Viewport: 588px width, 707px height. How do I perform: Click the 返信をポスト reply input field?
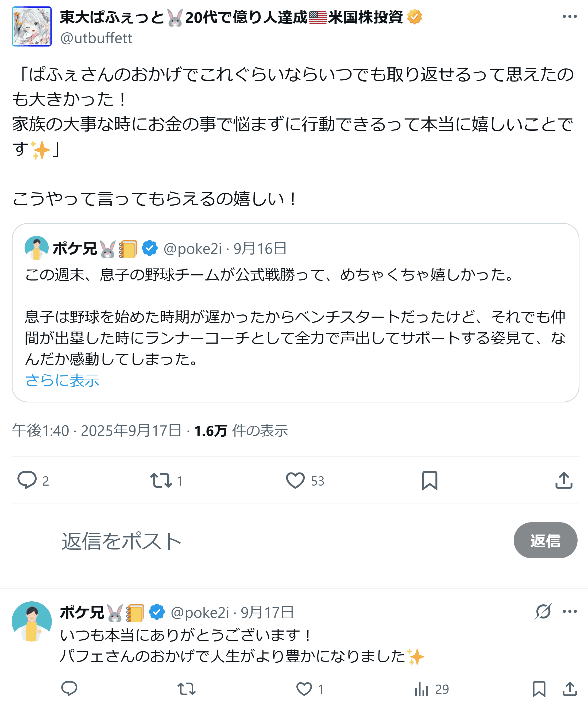(236, 541)
